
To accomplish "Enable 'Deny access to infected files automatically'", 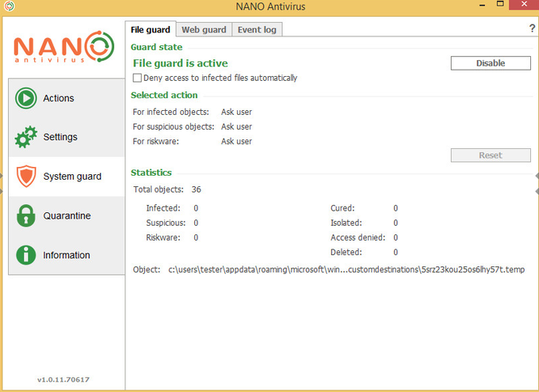I will pos(137,78).
